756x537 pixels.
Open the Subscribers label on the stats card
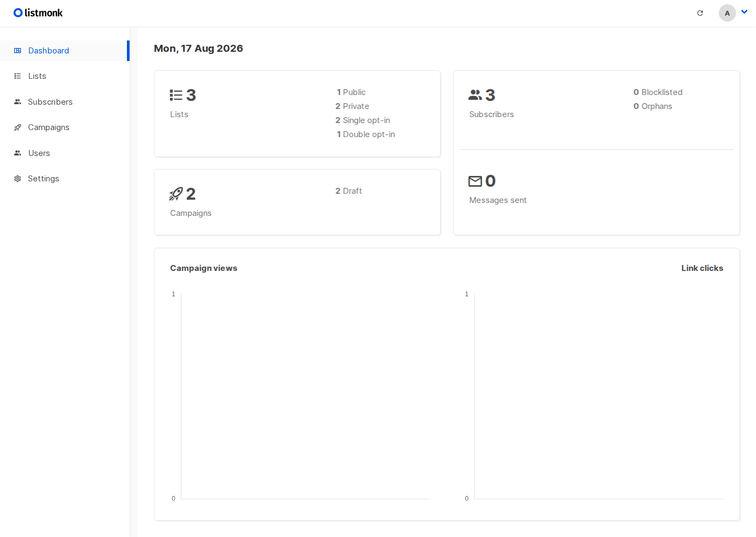click(491, 114)
